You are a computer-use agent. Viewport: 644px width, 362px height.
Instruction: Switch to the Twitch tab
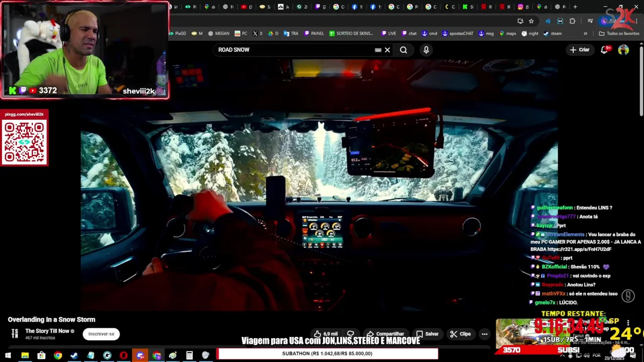pos(320,7)
